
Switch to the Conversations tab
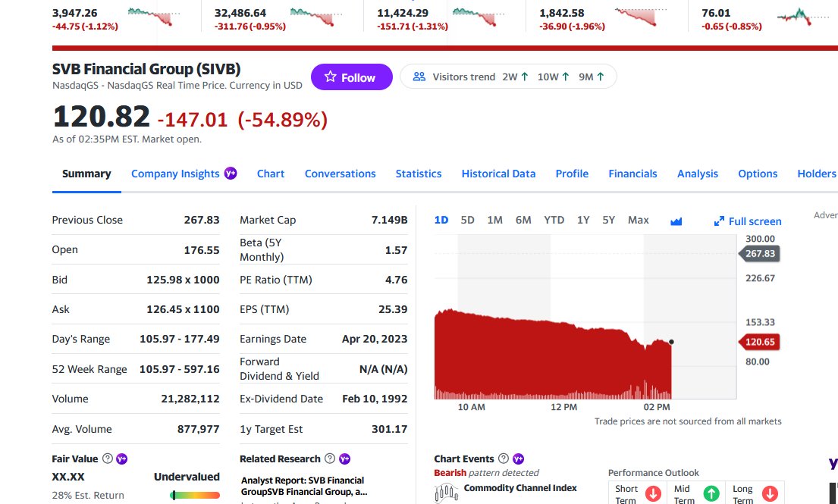(x=340, y=174)
